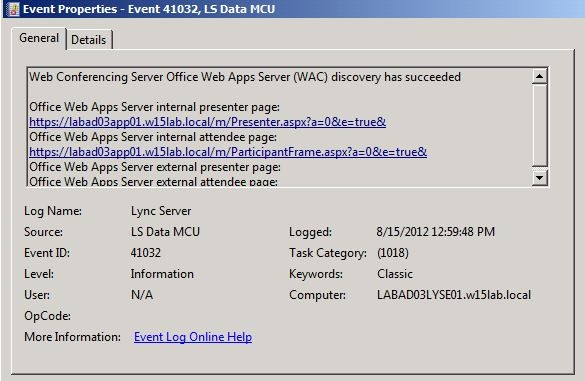Click the Level: label
The height and width of the screenshot is (381, 585).
pos(39,274)
